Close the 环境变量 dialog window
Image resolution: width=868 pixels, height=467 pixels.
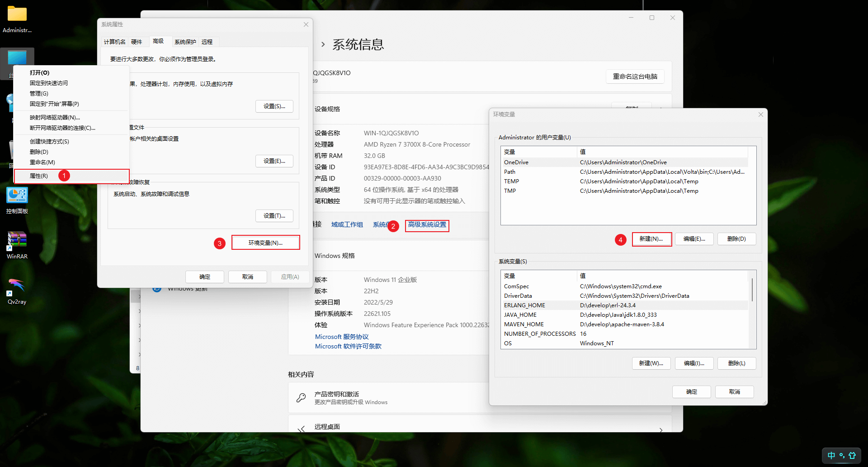tap(761, 114)
